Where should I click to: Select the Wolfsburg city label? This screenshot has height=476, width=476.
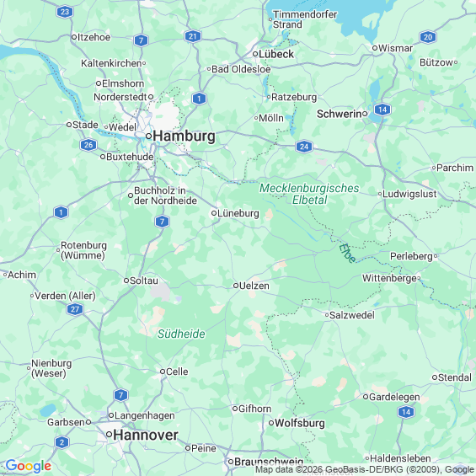(300, 423)
